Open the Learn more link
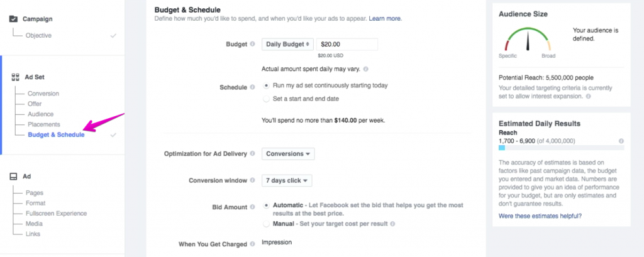This screenshot has width=644, height=257. [385, 18]
